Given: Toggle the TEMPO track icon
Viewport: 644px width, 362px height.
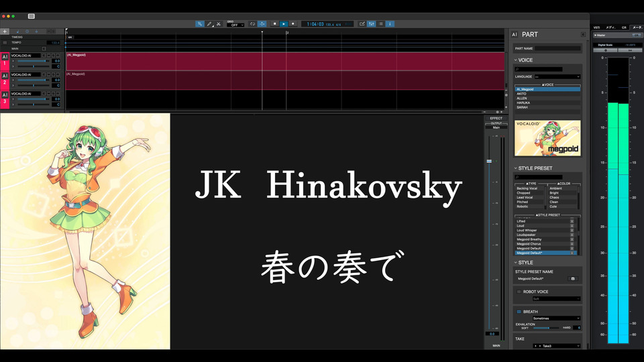Looking at the screenshot, I should pyautogui.click(x=5, y=43).
